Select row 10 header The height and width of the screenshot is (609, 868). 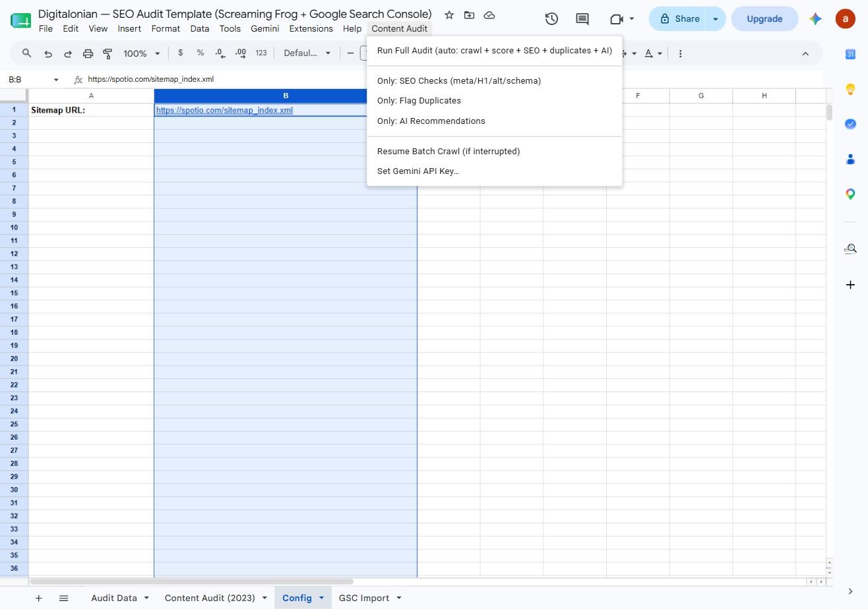[14, 227]
